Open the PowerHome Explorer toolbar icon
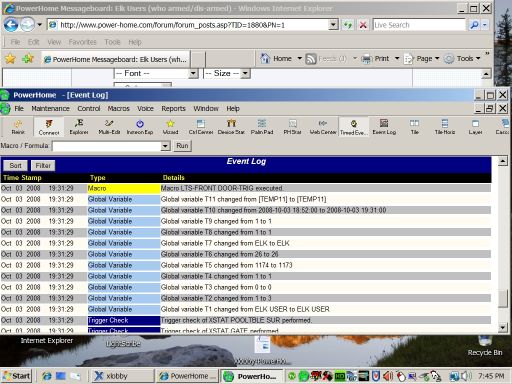This screenshot has width=512, height=384. (x=79, y=127)
